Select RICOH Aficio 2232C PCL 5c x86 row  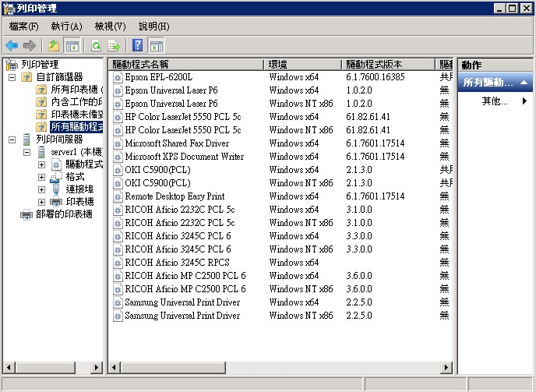[x=281, y=223]
